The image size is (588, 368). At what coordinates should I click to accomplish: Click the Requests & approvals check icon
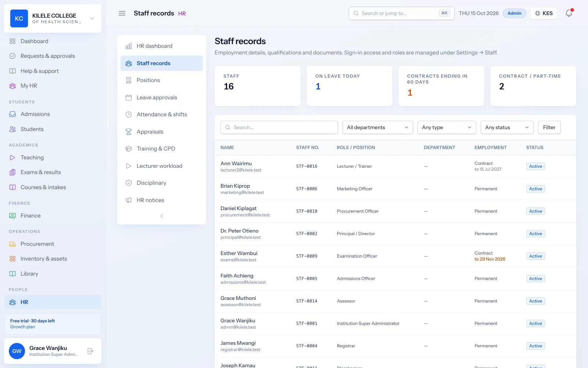point(12,56)
